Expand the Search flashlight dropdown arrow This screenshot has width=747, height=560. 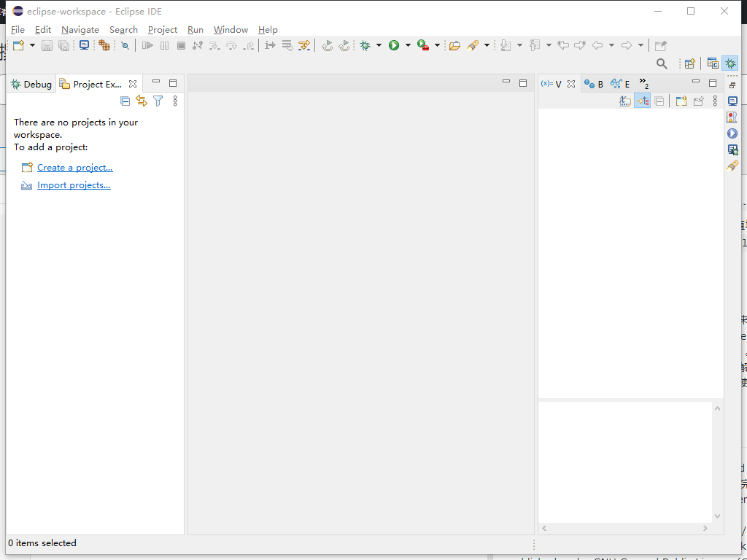pos(487,45)
